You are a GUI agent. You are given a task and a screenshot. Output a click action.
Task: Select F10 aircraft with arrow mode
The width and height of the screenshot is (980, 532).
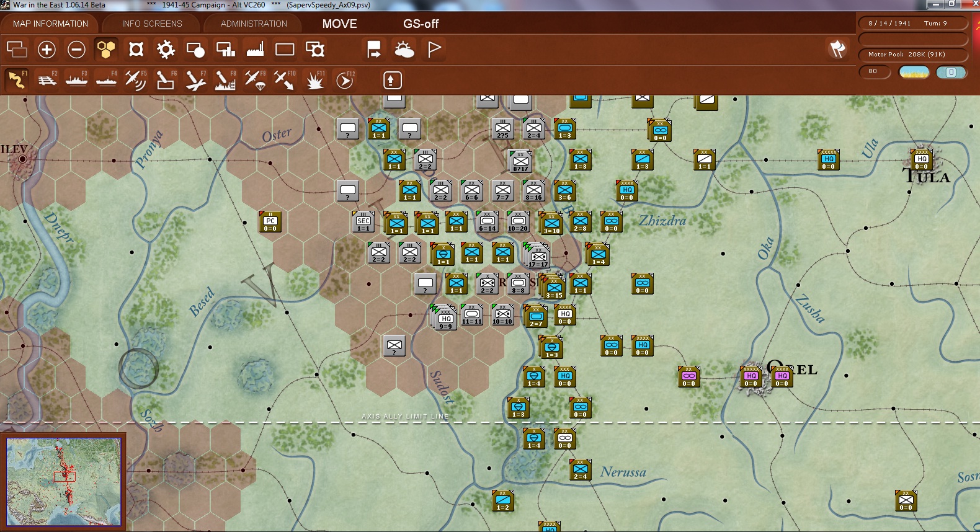tap(285, 80)
